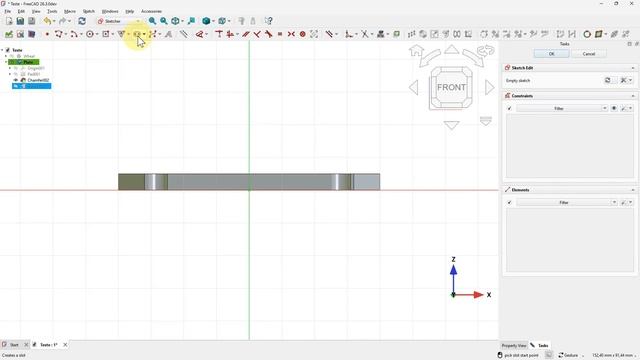This screenshot has height=360, width=640.
Task: Select the Block constraint red circle icon
Action: click(x=302, y=34)
